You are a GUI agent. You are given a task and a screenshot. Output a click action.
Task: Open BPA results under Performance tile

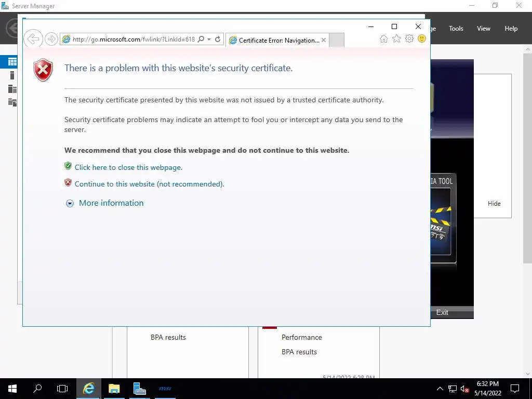coord(299,352)
